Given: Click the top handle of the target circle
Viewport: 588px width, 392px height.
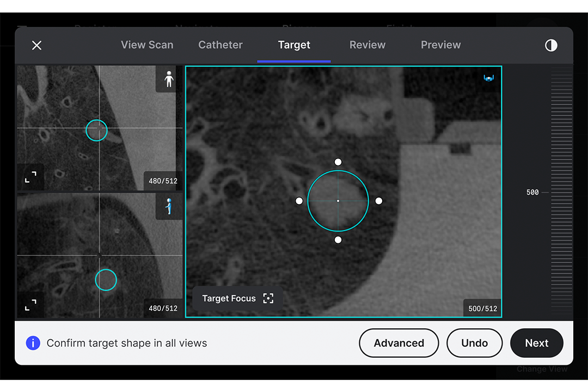Looking at the screenshot, I should click(338, 162).
